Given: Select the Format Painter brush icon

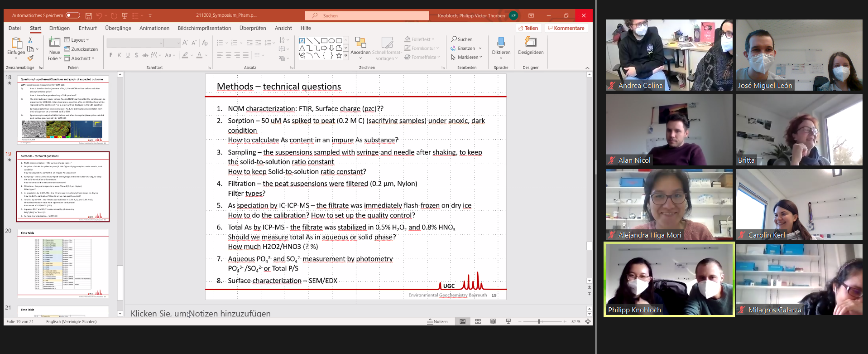Looking at the screenshot, I should point(30,58).
